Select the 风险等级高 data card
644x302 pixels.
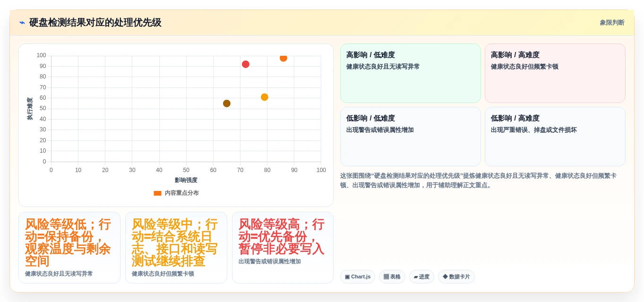[x=283, y=248]
